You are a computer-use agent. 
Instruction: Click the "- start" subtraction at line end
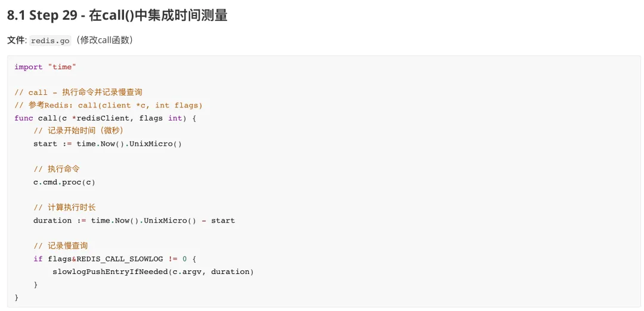(218, 220)
